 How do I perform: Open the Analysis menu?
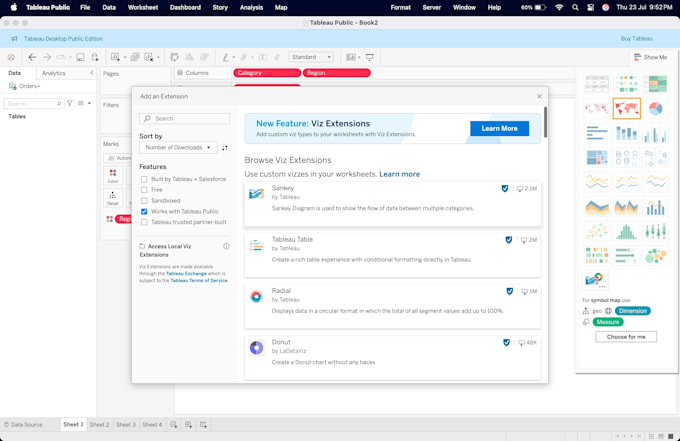[251, 7]
